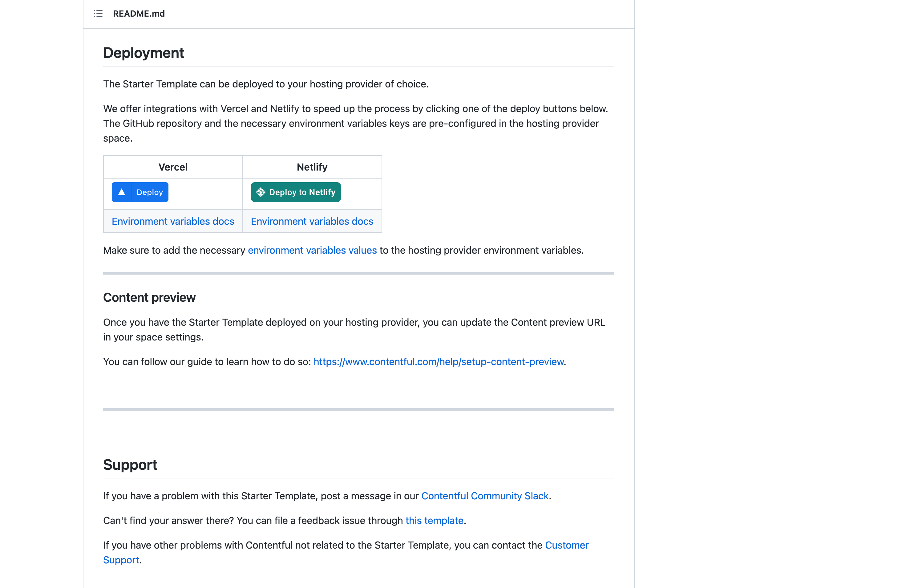
Task: Click the Netlify diamond logo icon
Action: 261,192
